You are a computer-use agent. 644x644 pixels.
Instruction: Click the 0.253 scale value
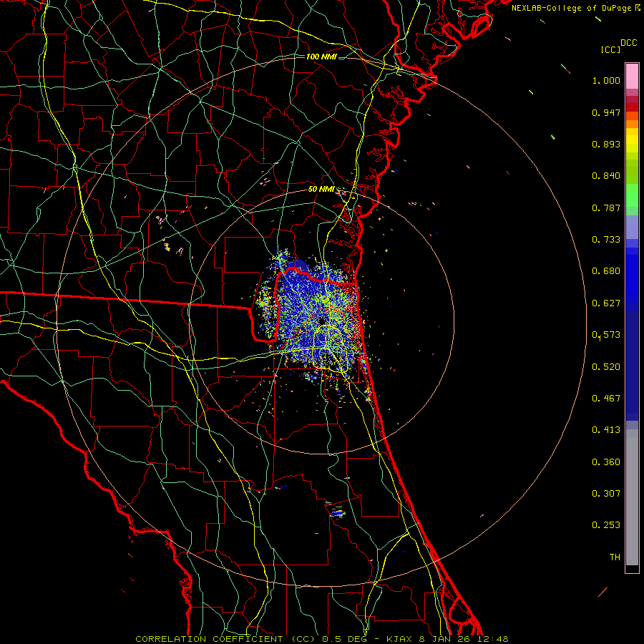pos(606,525)
